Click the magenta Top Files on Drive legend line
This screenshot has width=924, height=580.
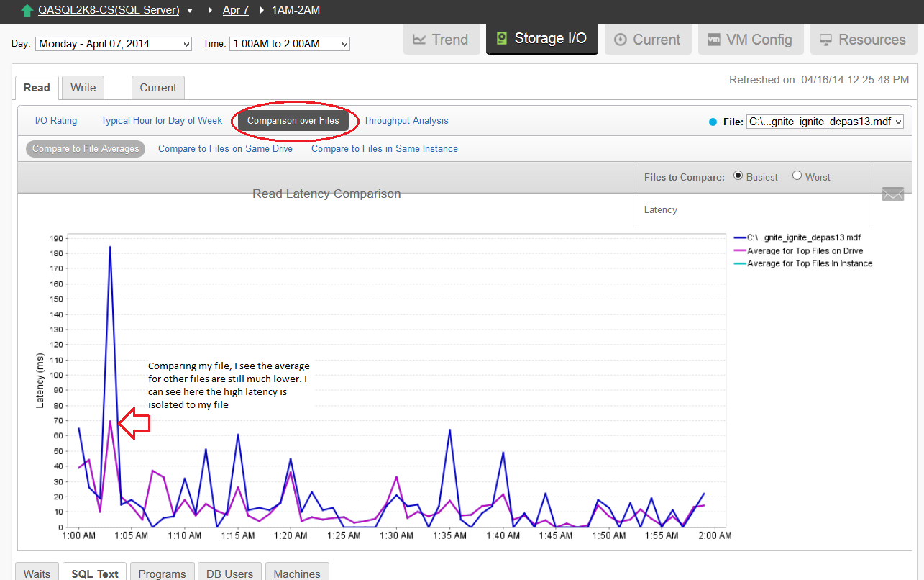click(x=739, y=251)
